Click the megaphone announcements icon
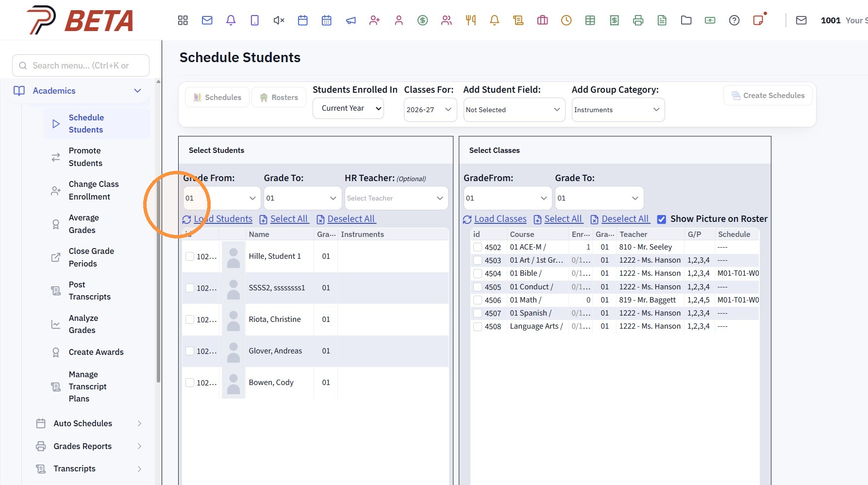The width and height of the screenshot is (868, 485). [x=351, y=20]
